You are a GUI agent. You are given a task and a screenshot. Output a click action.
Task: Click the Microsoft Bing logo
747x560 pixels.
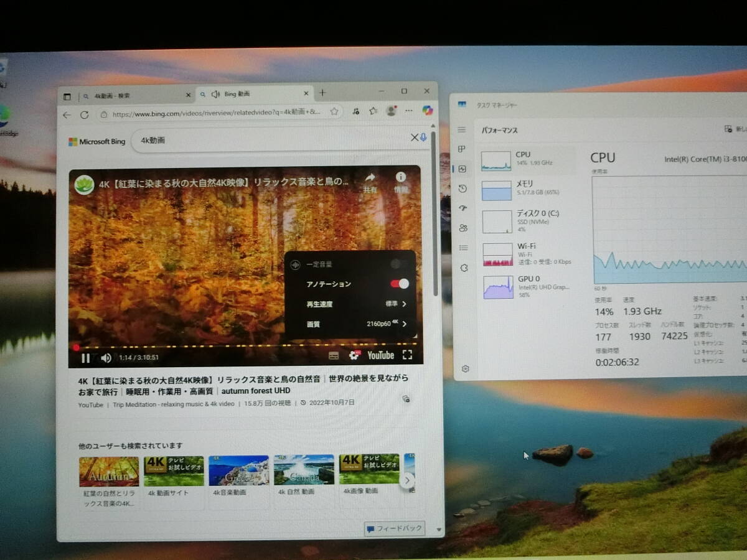click(x=97, y=142)
